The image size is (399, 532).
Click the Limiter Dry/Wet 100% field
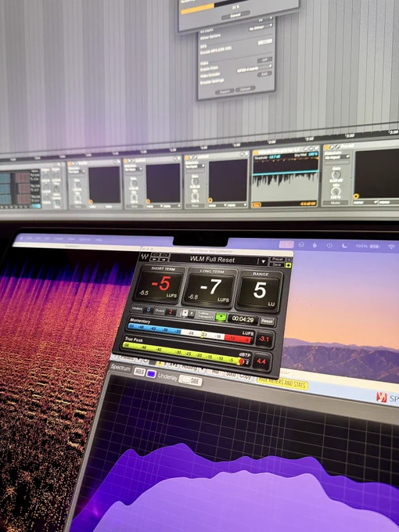(x=313, y=153)
